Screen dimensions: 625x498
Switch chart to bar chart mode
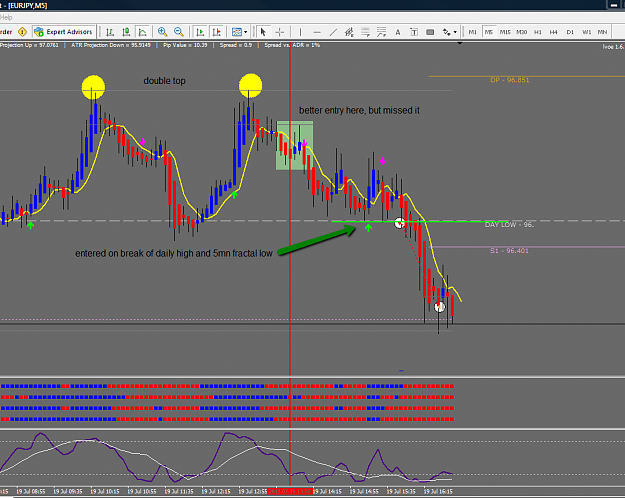coord(110,32)
